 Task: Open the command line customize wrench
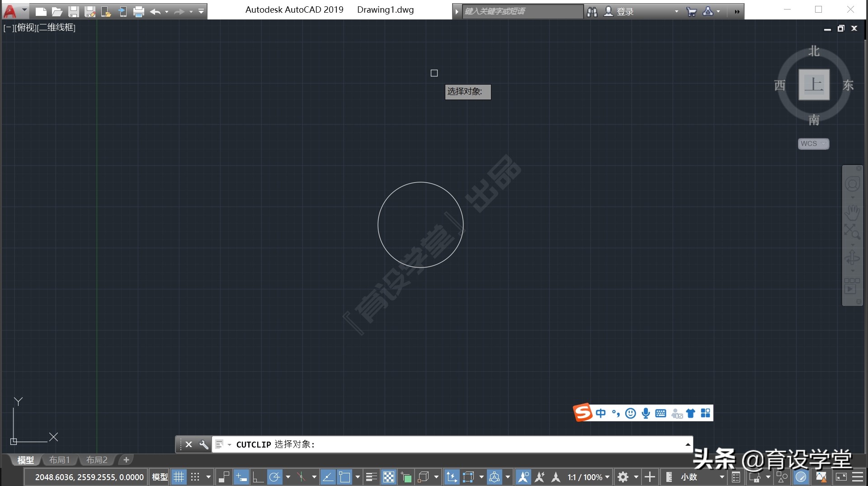pos(204,444)
